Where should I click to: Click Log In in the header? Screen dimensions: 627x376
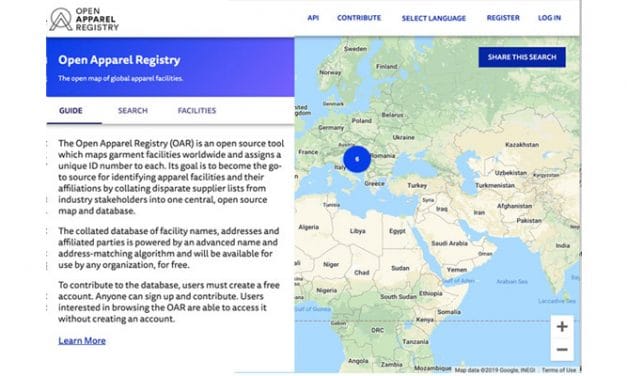549,18
